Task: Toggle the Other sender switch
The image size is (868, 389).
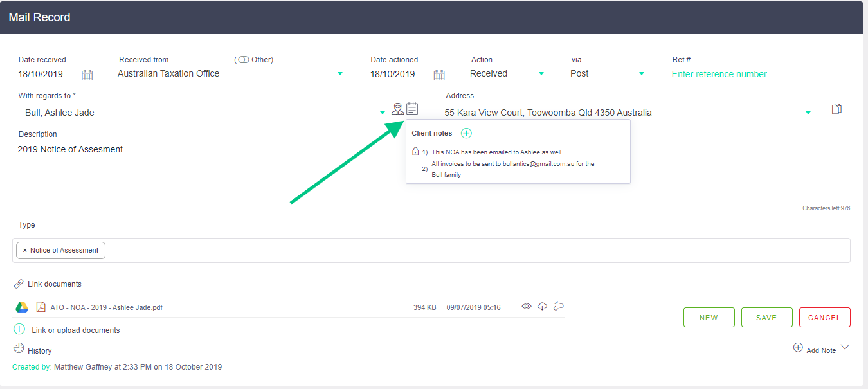Action: tap(243, 60)
